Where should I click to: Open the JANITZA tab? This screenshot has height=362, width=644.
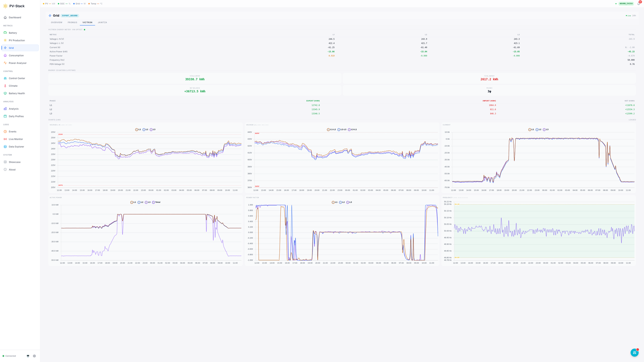(x=102, y=22)
